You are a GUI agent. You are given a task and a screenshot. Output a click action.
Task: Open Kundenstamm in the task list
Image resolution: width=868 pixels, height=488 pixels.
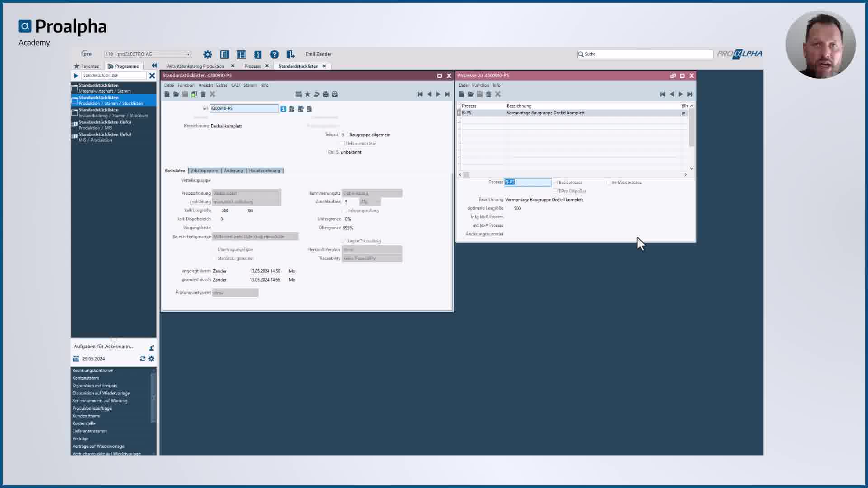pyautogui.click(x=86, y=416)
